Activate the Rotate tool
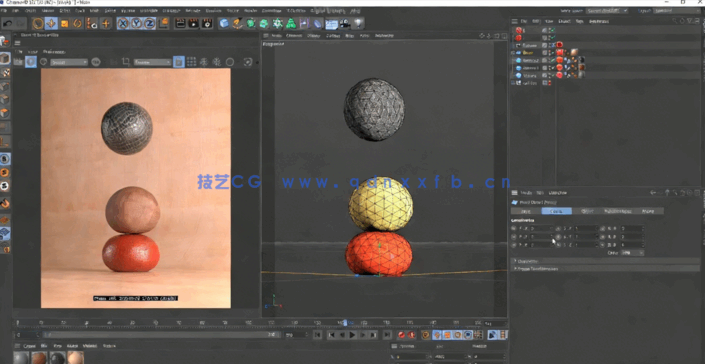The width and height of the screenshot is (705, 364). coord(77,23)
